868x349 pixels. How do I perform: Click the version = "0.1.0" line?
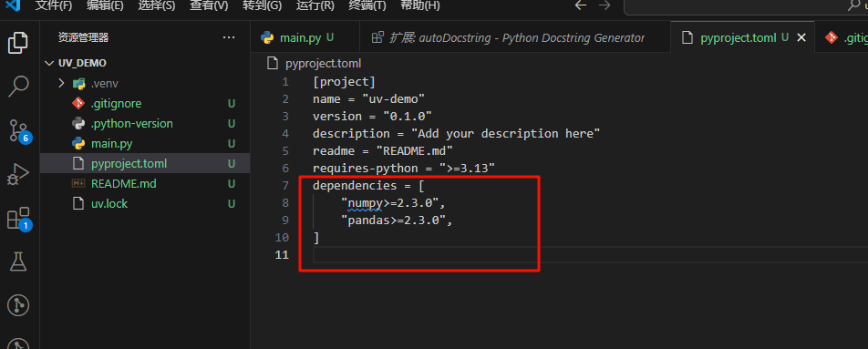coord(372,116)
